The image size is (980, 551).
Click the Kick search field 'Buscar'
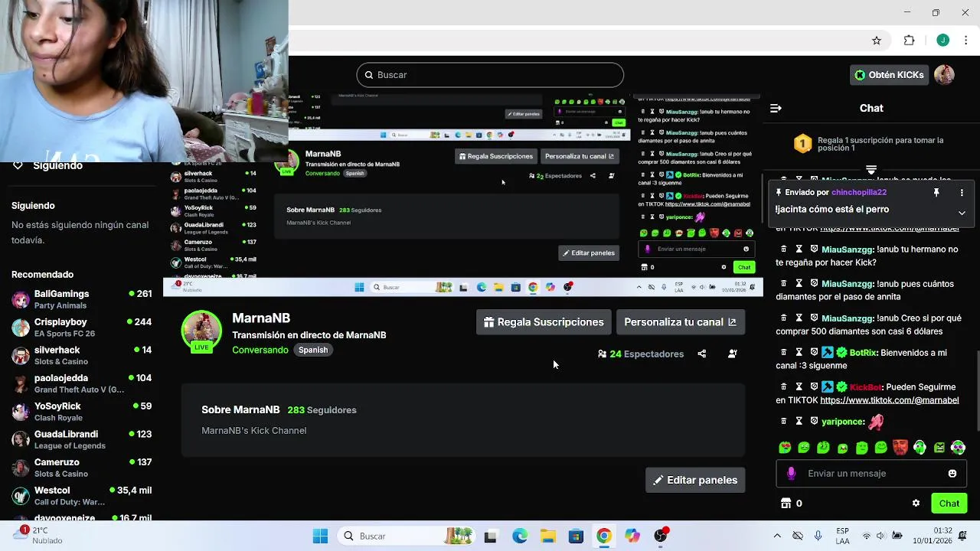pyautogui.click(x=490, y=75)
